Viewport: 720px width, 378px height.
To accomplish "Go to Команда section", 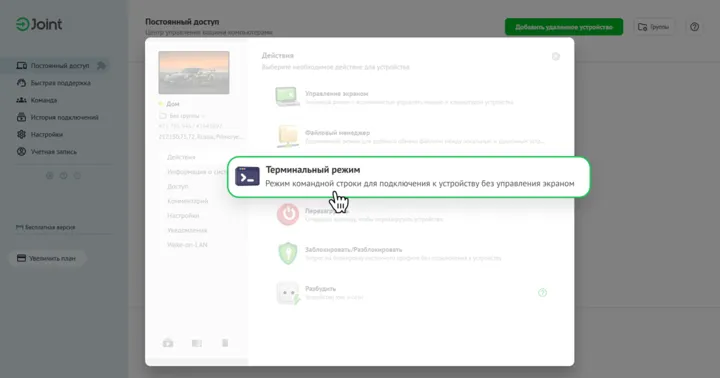I will click(x=37, y=100).
